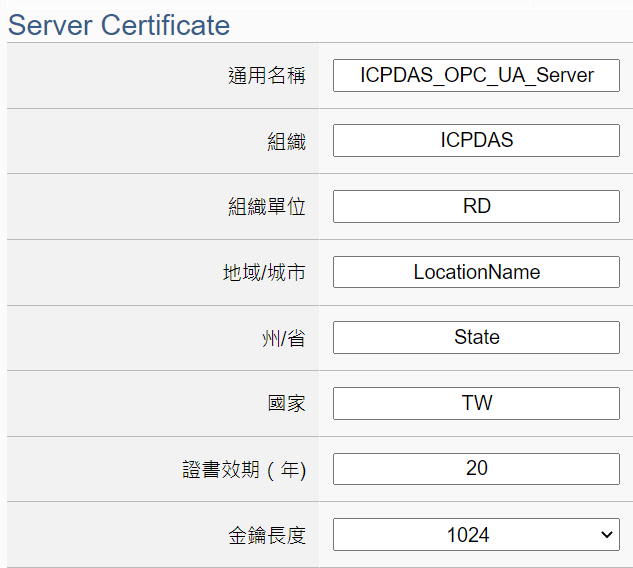Click the 州/省 label
Screen dimensions: 633x568
pos(284,338)
